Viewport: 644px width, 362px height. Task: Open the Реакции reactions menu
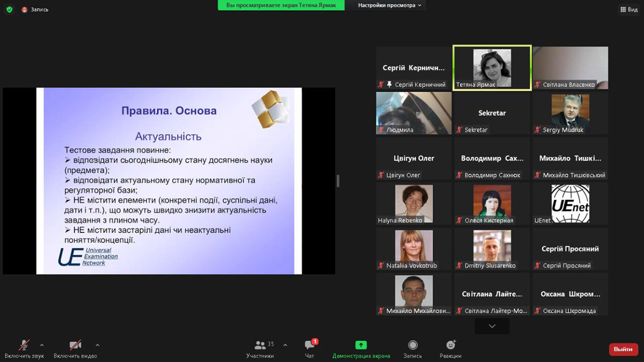click(x=450, y=348)
